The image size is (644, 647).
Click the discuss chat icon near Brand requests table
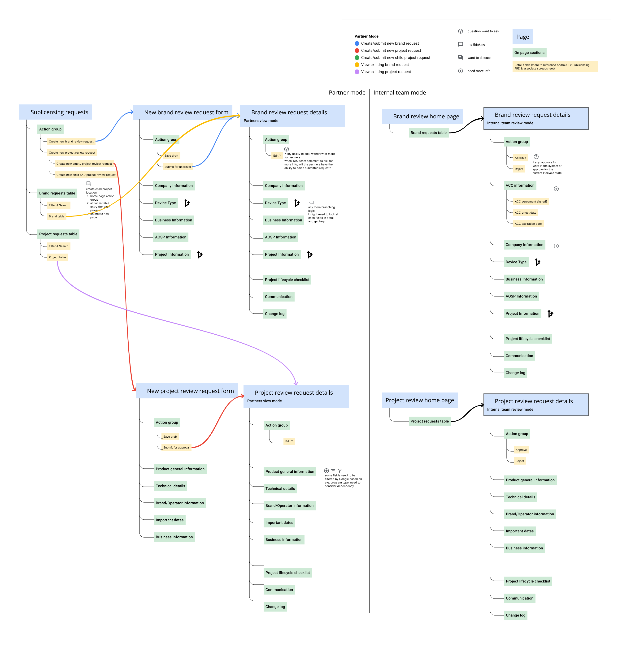(x=89, y=184)
